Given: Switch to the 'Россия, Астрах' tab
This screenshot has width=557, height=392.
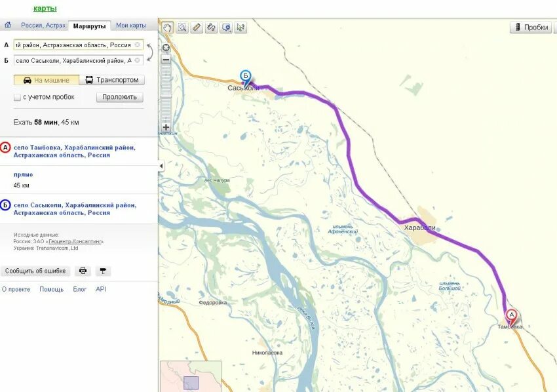Looking at the screenshot, I should tap(43, 26).
